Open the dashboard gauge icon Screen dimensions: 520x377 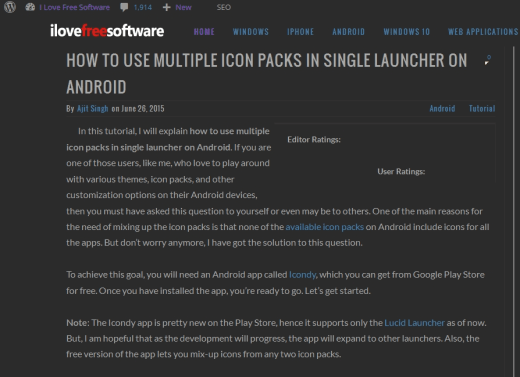[x=30, y=7]
